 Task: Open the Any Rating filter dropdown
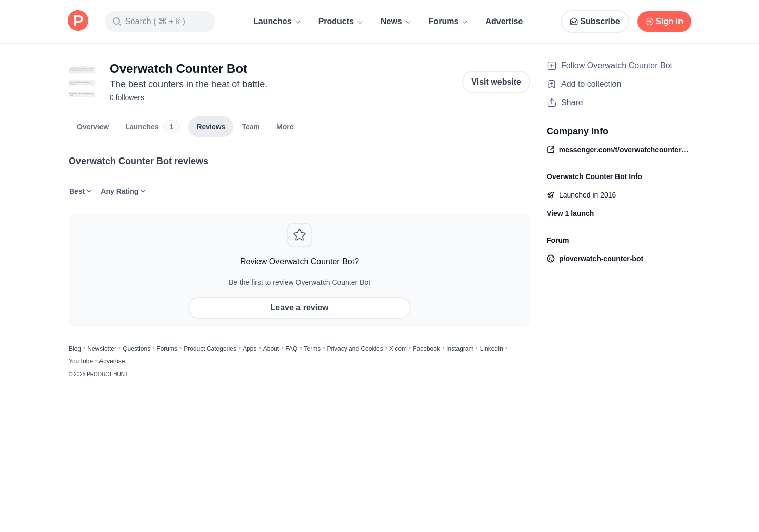(123, 191)
